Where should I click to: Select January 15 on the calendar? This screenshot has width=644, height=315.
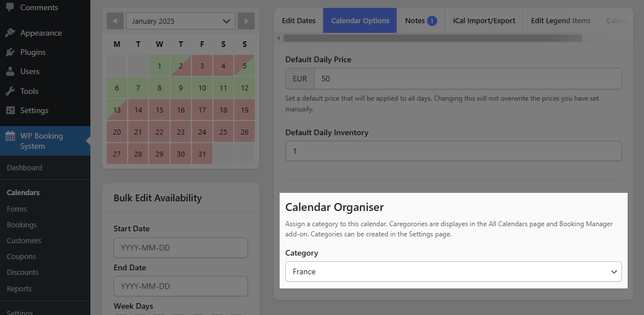pos(159,110)
